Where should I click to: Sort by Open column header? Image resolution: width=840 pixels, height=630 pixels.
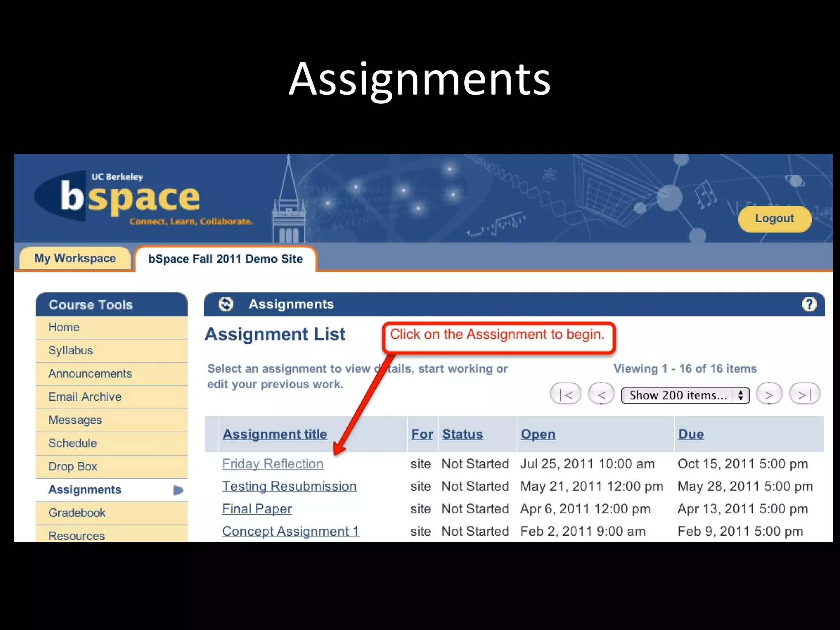(x=538, y=434)
